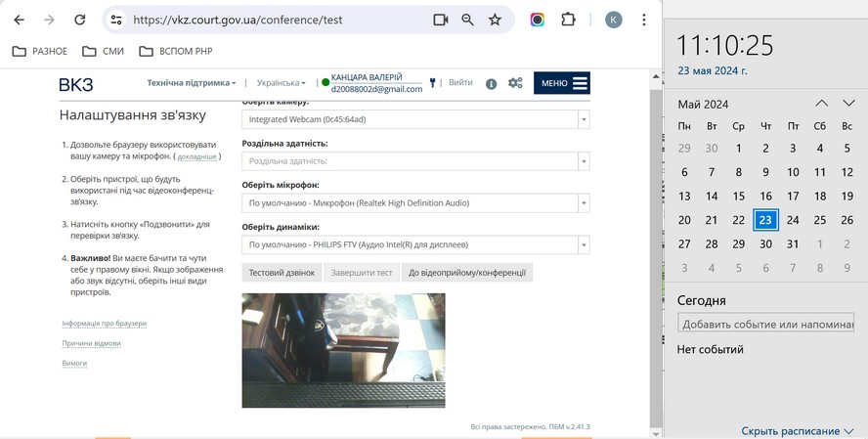Image resolution: width=868 pixels, height=439 pixels.
Task: Click the webcam preview video
Action: click(x=343, y=350)
